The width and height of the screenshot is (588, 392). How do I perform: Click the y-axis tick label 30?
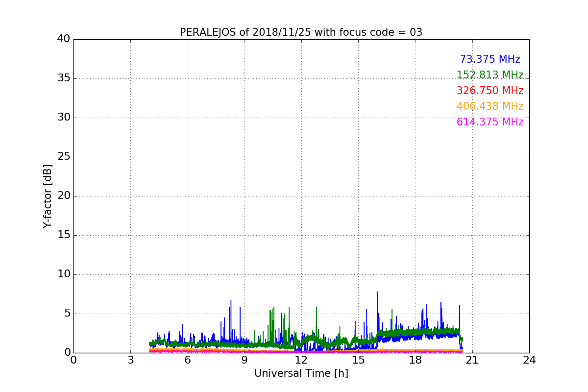tap(64, 118)
